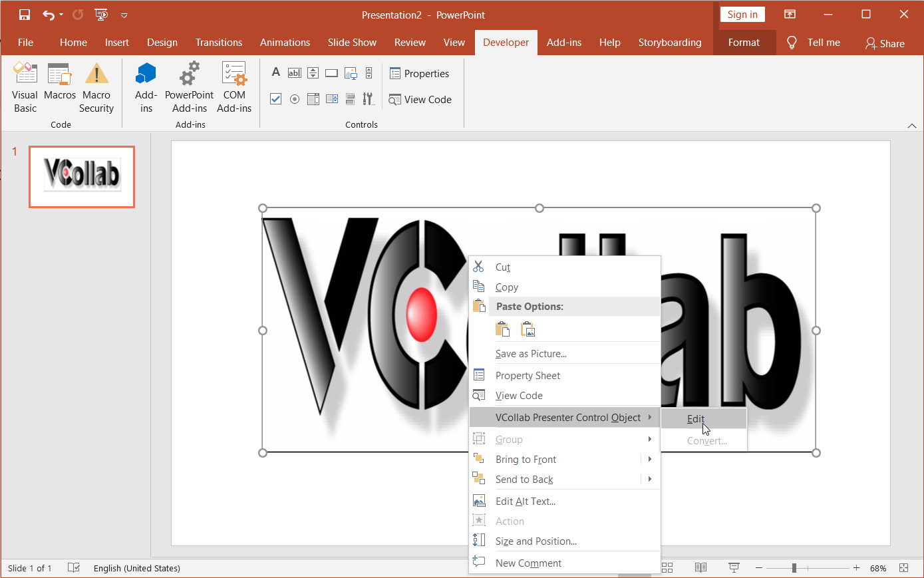This screenshot has height=578, width=924.
Task: Switch to the Home tab
Action: (x=73, y=43)
